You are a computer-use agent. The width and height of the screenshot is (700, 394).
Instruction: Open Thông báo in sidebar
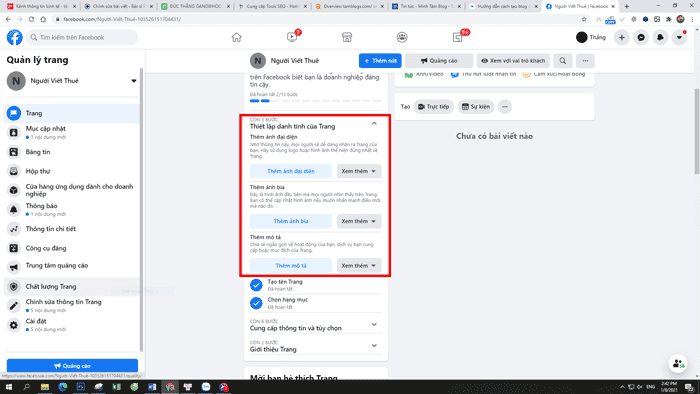click(71, 210)
